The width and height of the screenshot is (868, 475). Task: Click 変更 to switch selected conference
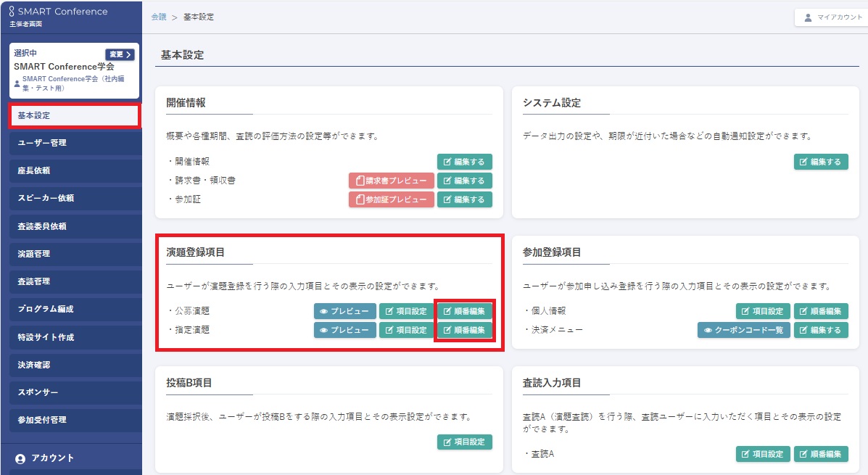tap(120, 54)
